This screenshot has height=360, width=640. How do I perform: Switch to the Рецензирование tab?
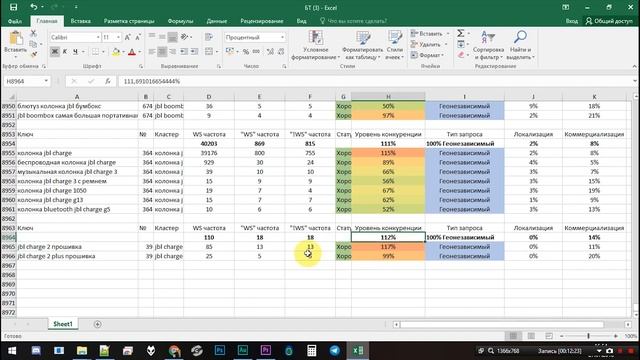coord(262,21)
